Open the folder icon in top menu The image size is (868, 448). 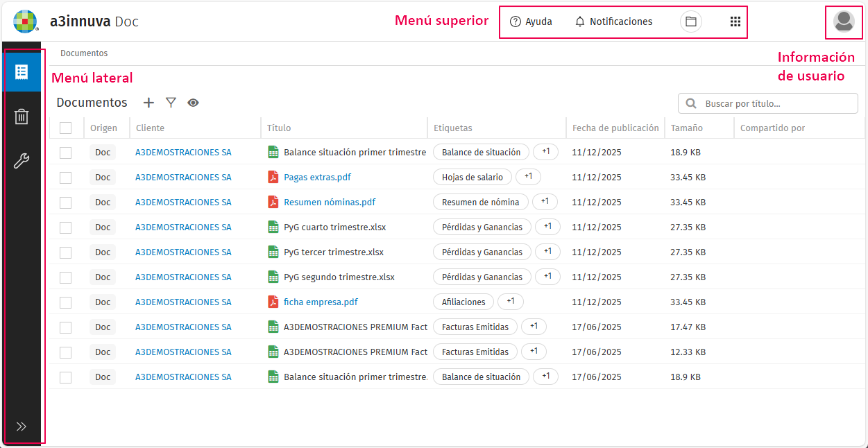click(x=690, y=21)
